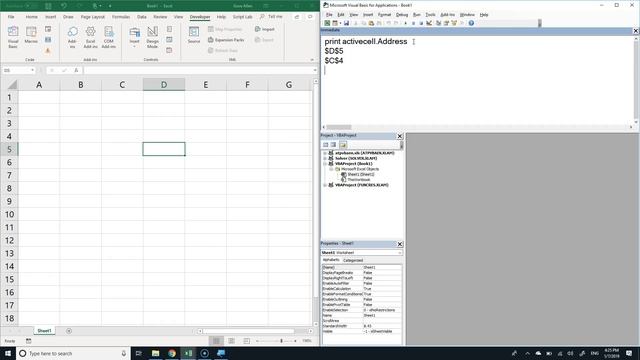640x360 pixels.
Task: Toggle Folders icon in Project pane
Action: [343, 145]
